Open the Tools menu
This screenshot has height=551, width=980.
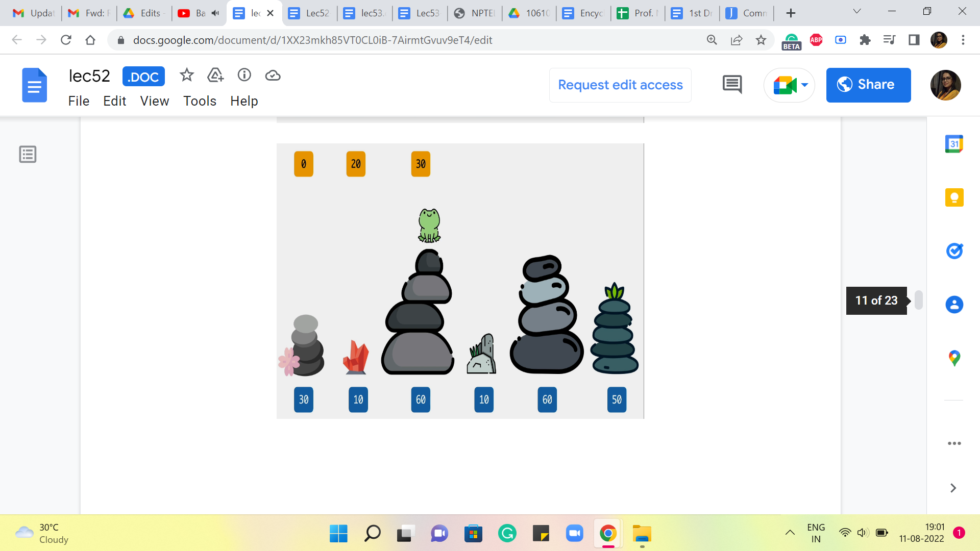click(x=200, y=101)
